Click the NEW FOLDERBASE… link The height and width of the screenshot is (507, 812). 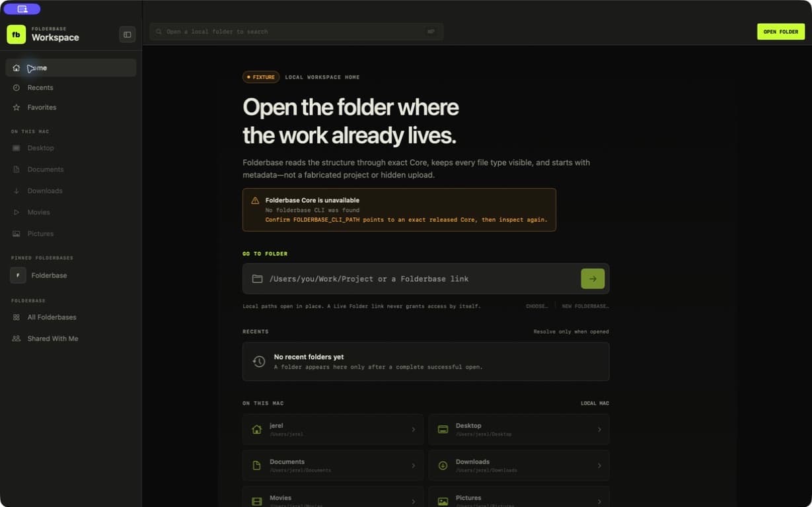click(585, 306)
